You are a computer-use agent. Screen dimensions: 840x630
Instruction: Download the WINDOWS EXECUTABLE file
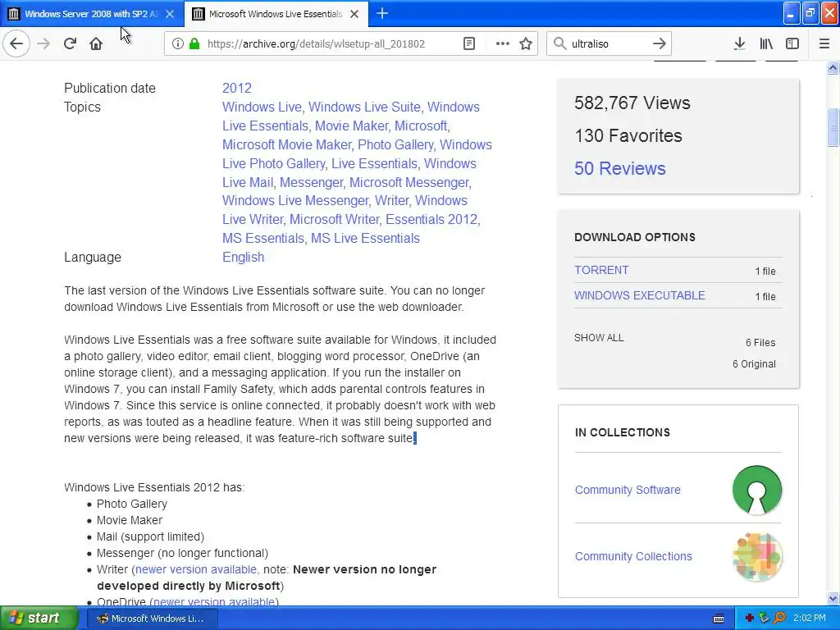click(x=640, y=295)
